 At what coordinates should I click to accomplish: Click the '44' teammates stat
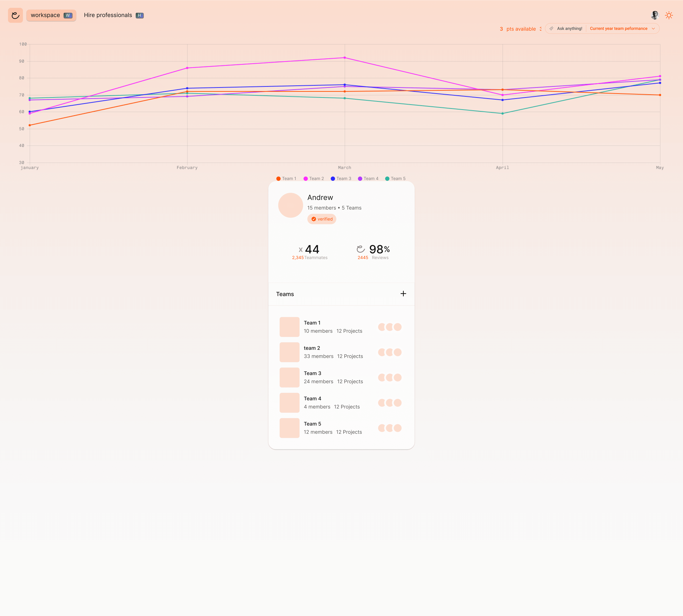point(312,249)
